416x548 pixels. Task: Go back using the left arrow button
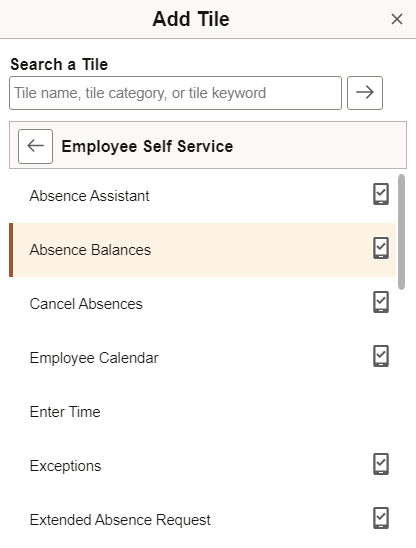point(35,146)
